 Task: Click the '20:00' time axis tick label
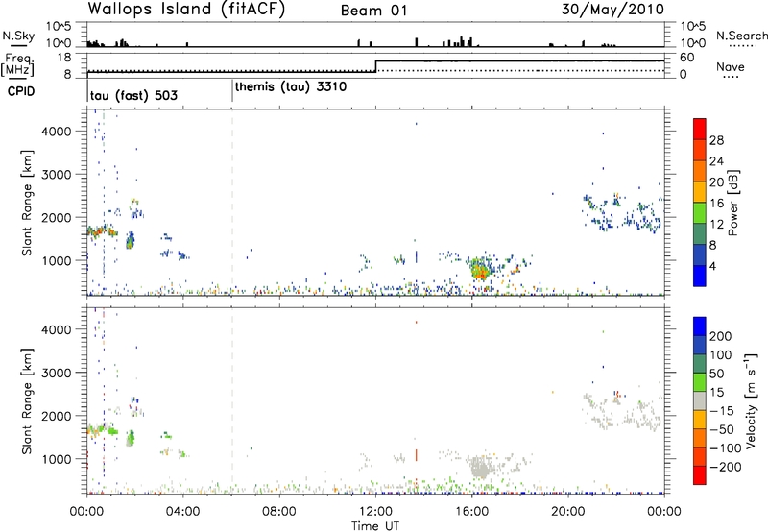pos(568,512)
